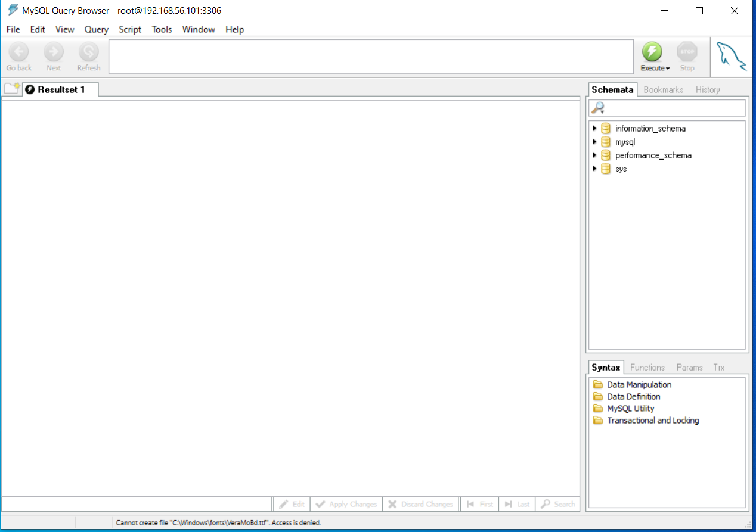
Task: Select the information_schema schema name
Action: (x=650, y=129)
